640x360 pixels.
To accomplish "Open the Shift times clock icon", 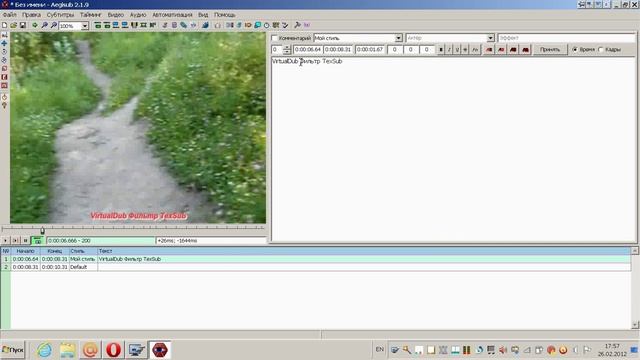I will coord(267,25).
